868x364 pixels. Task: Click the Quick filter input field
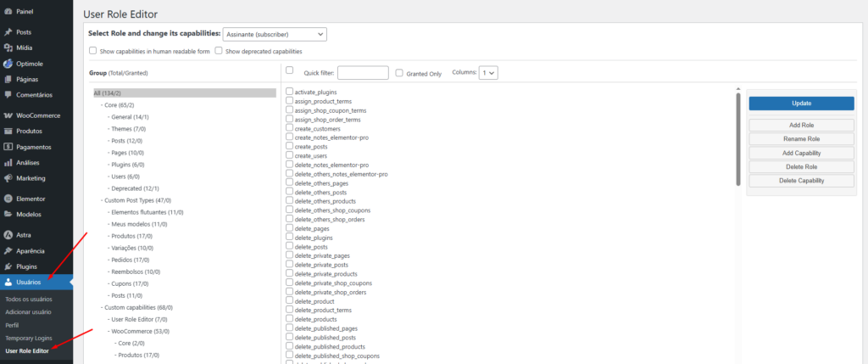click(363, 74)
